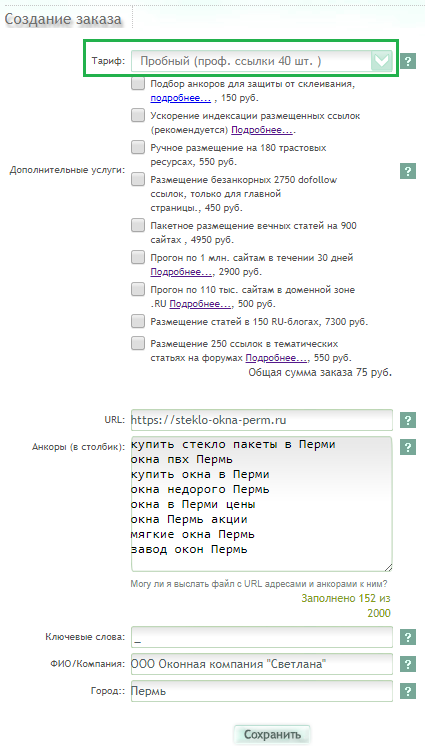
Task: Follow подробнее link under Подбор анкоров
Action: [x=181, y=98]
